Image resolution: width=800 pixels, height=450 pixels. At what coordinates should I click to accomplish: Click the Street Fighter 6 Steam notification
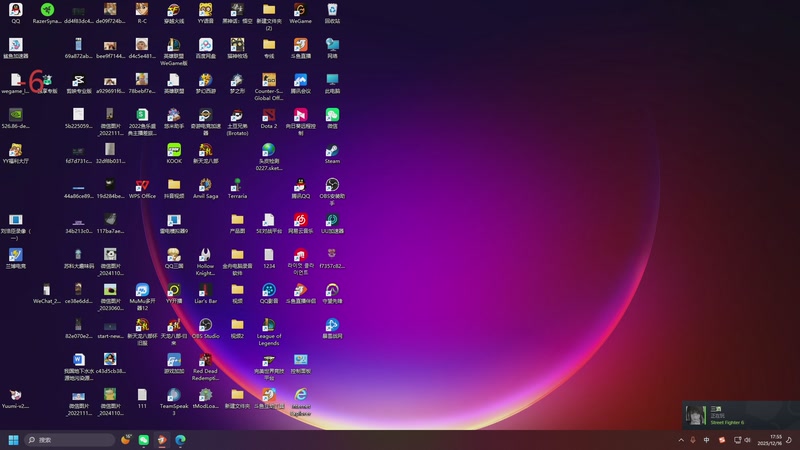(741, 415)
